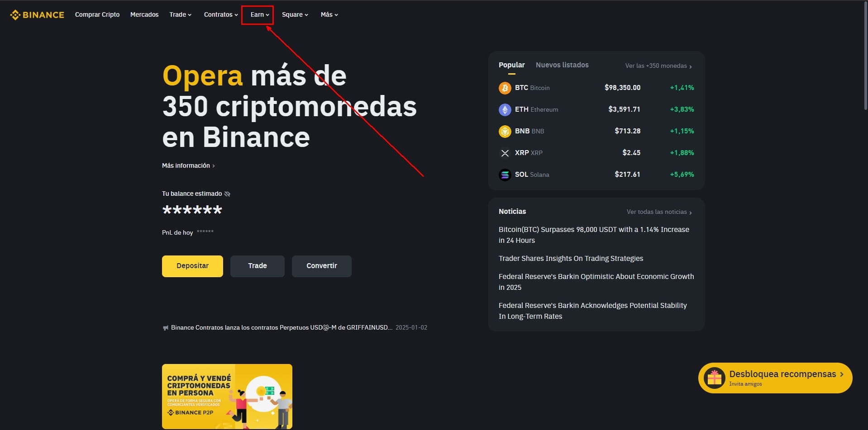Open the Binance P2P promo banner
The height and width of the screenshot is (430, 868).
pyautogui.click(x=227, y=397)
